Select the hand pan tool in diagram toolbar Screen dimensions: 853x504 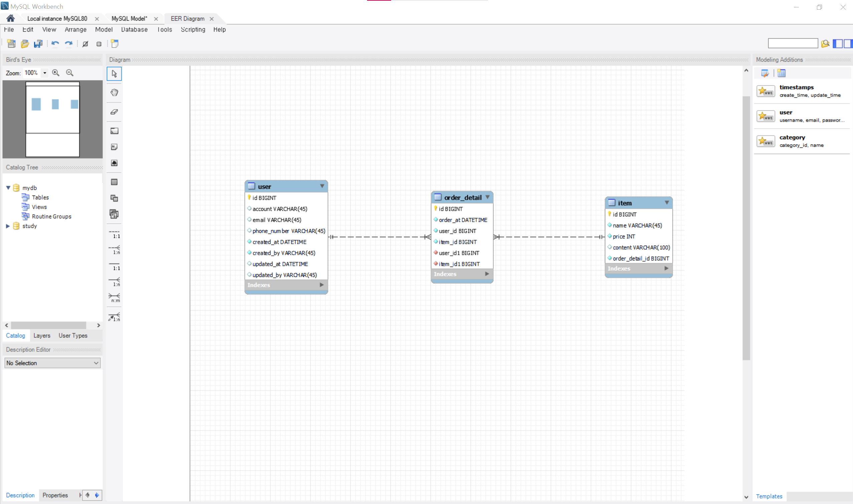[x=114, y=92]
